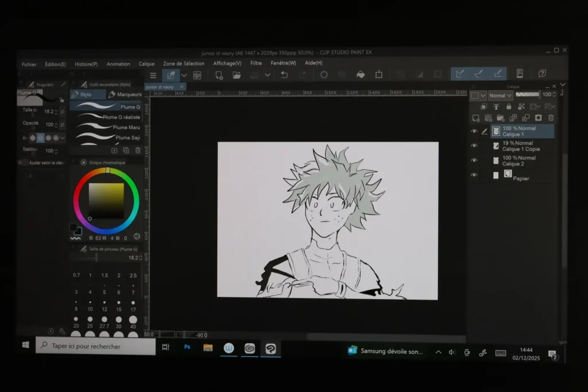Click the layer opacity 100 stepper arrows

554,95
